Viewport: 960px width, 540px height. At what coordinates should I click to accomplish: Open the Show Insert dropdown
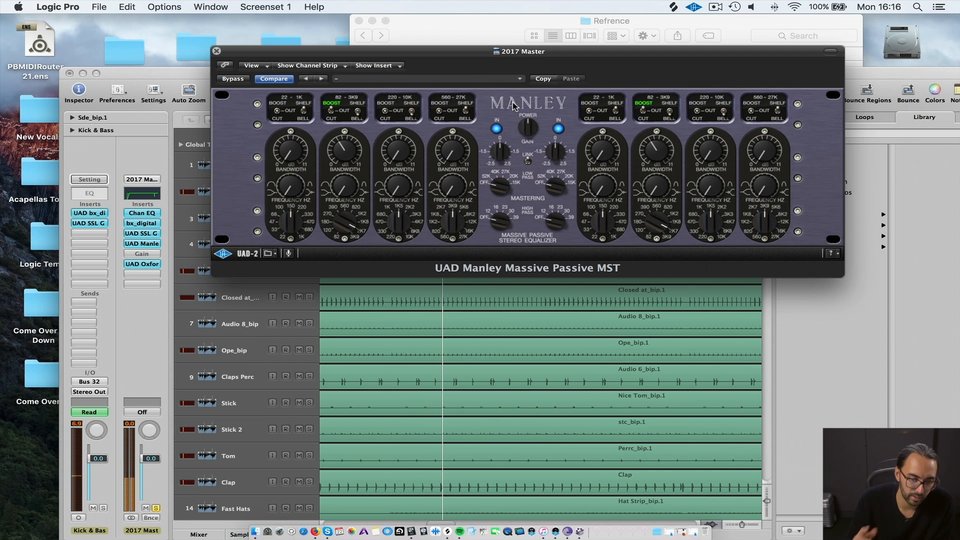point(378,65)
